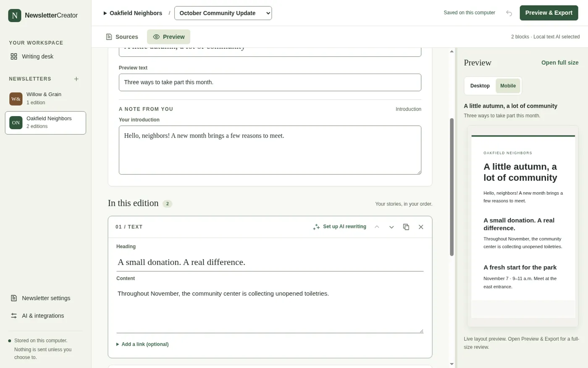Screen dimensions: 588x368
Task: Click the undo arrow icon
Action: (x=509, y=13)
